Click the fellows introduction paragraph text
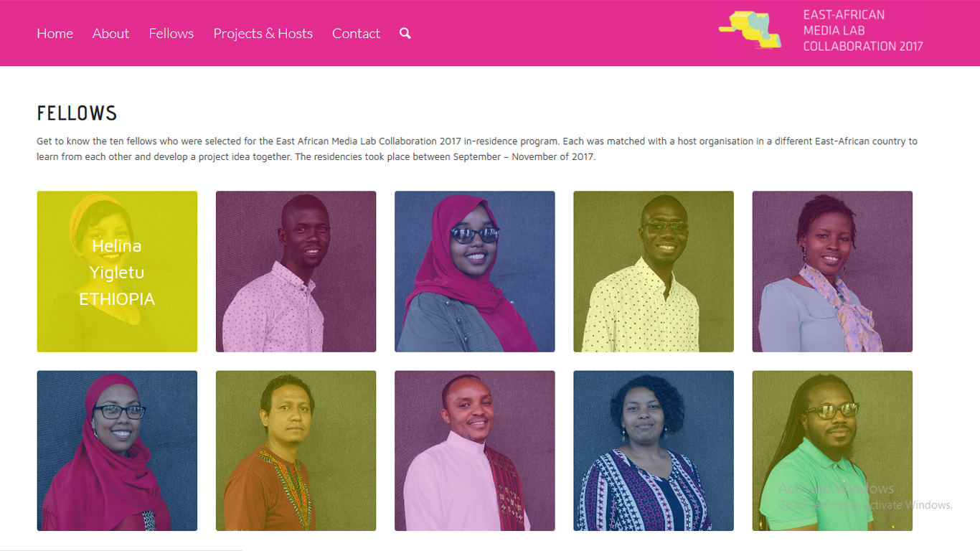The width and height of the screenshot is (980, 551). [x=477, y=149]
